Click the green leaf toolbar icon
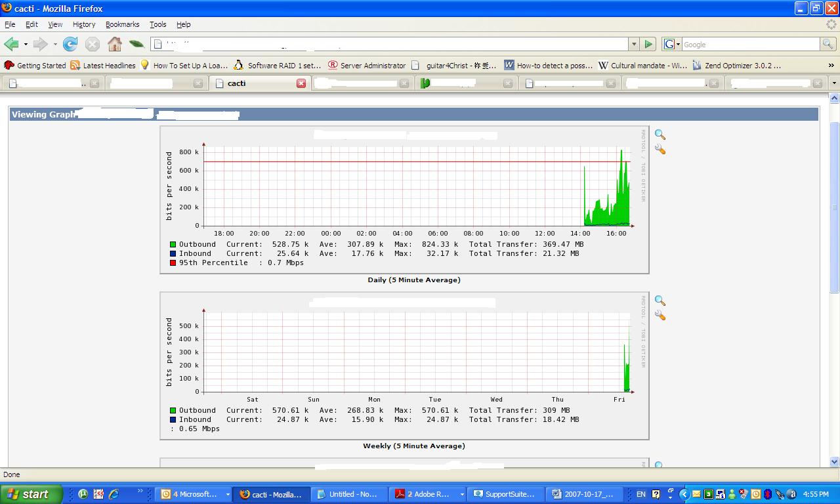Viewport: 840px width, 504px height. 136,44
